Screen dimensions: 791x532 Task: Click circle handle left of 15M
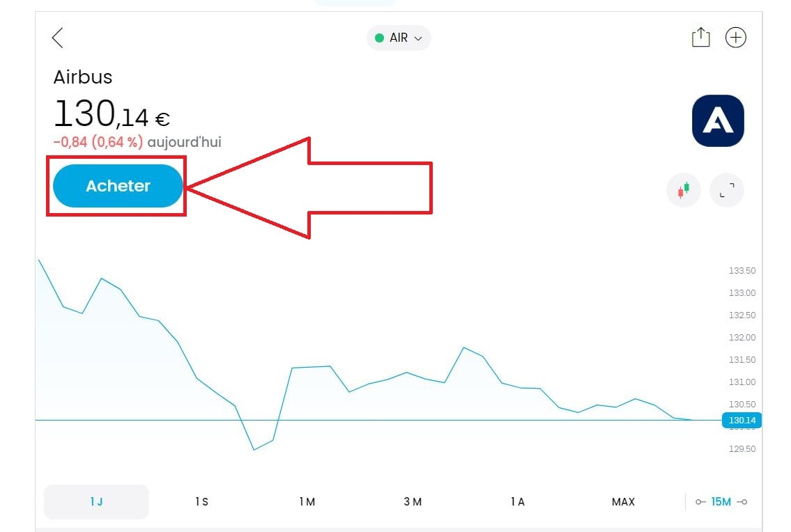point(700,502)
